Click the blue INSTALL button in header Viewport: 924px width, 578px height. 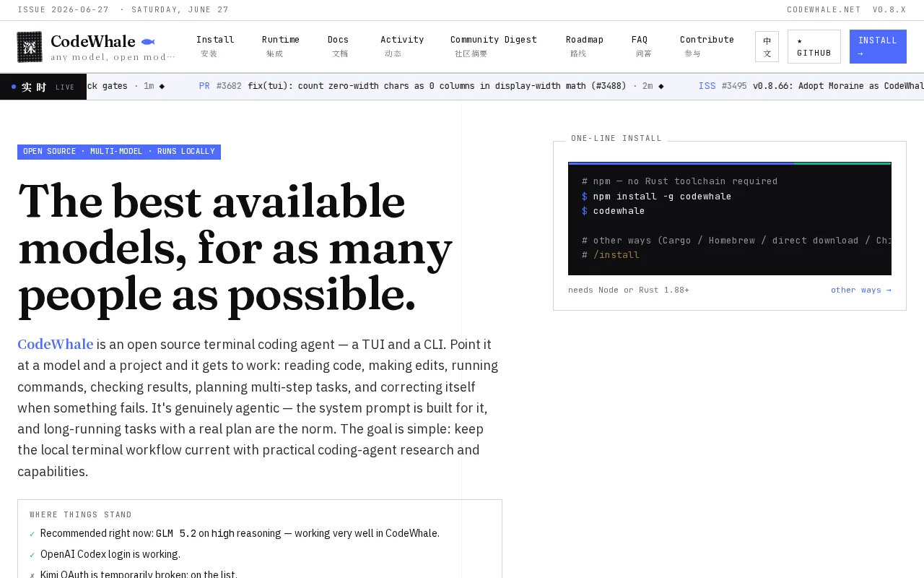click(x=878, y=47)
